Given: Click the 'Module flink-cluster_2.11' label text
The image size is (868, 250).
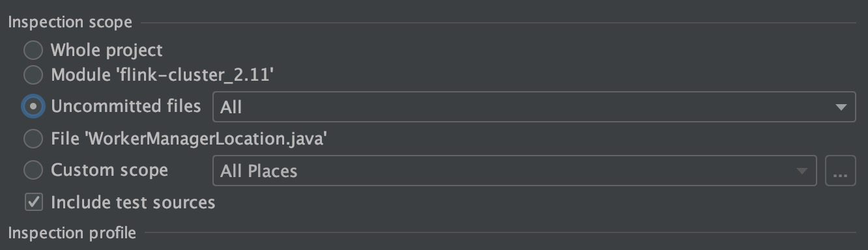Looking at the screenshot, I should pos(162,76).
